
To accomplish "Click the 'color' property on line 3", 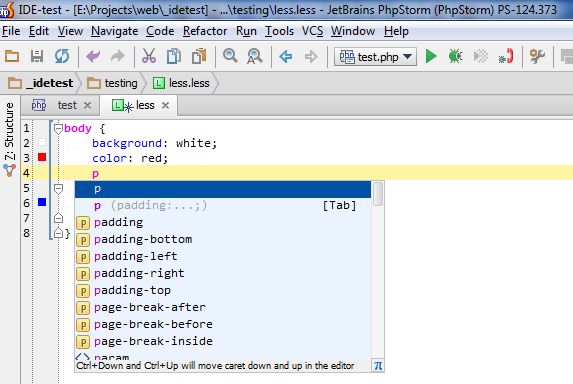I will coord(110,158).
